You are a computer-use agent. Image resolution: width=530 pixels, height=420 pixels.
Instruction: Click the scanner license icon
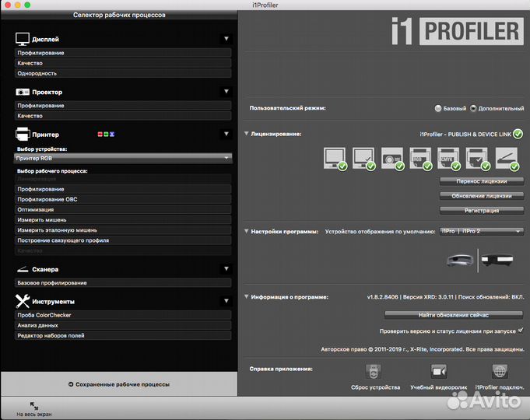coord(507,158)
